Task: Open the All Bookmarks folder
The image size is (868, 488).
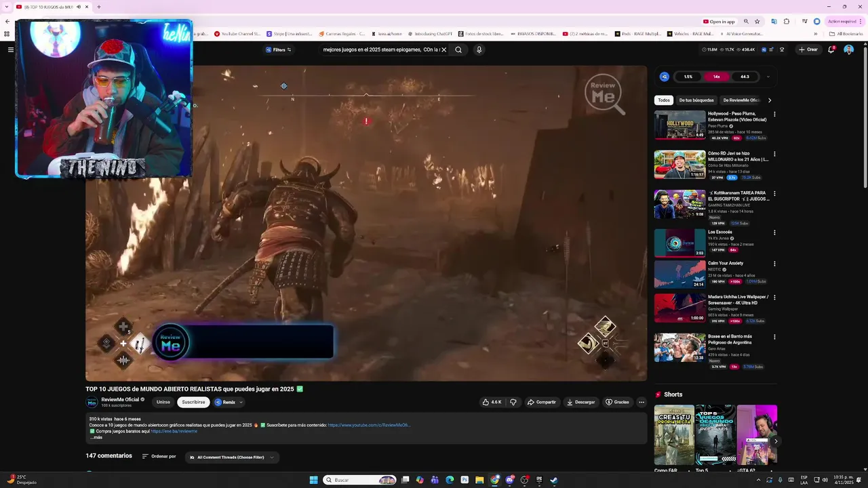Action: tap(846, 33)
